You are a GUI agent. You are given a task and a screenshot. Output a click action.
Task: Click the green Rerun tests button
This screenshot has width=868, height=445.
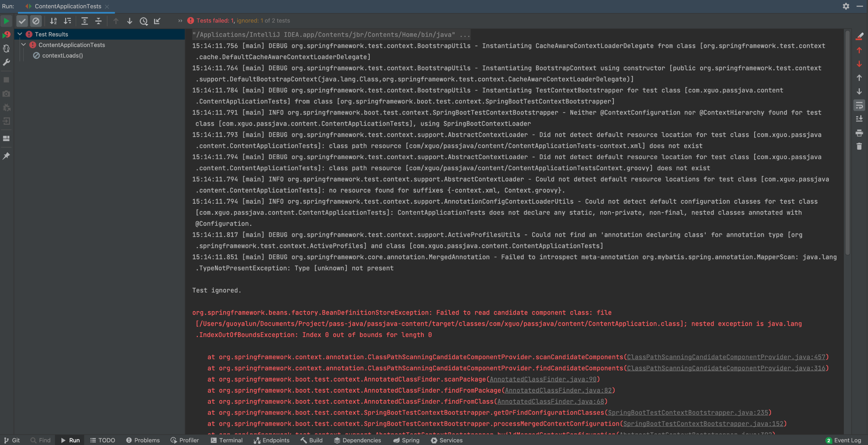click(x=6, y=21)
